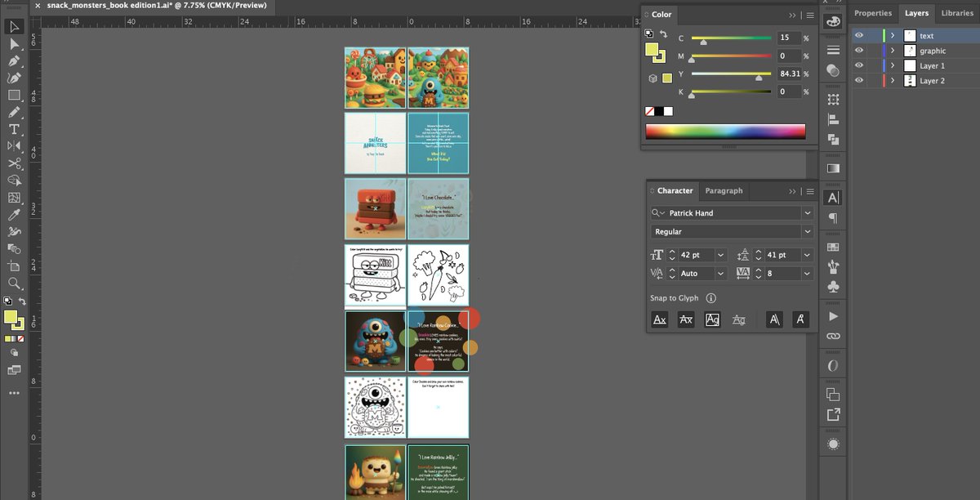Viewport: 980px width, 500px height.
Task: Hide the 'text' layer via eye icon
Action: tap(858, 36)
